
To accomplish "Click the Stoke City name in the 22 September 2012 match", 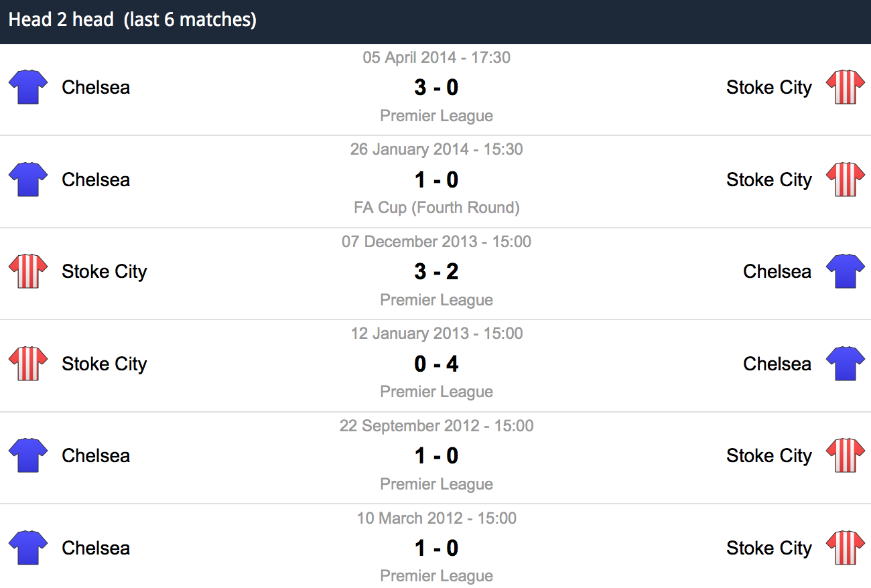I will point(769,455).
